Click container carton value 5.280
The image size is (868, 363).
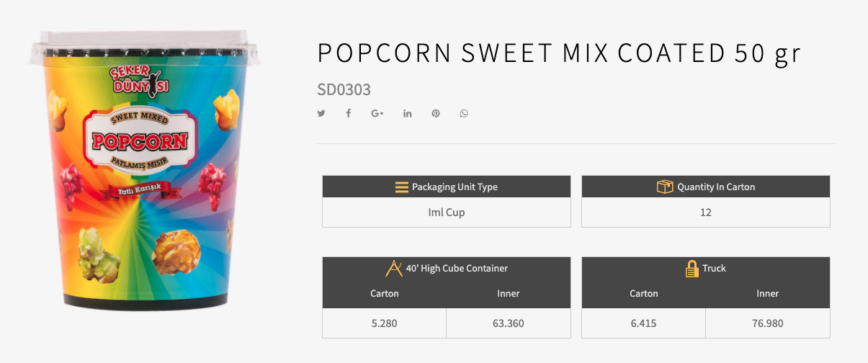pos(385,323)
